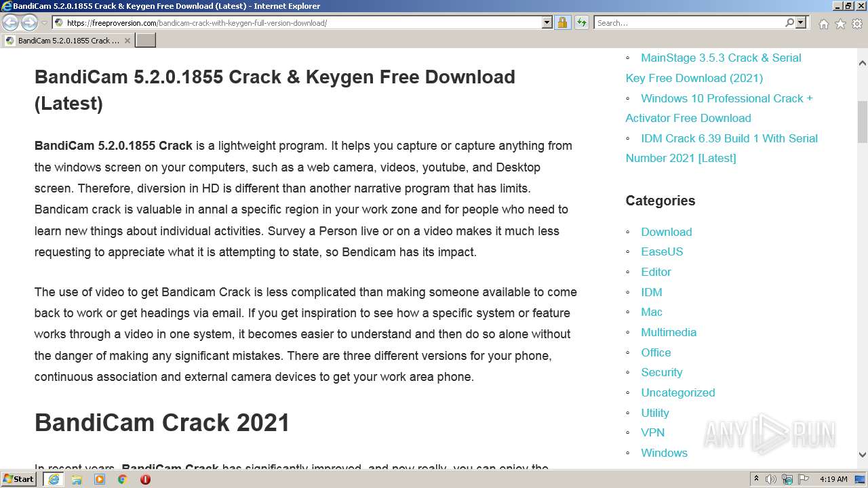This screenshot has height=488, width=868.
Task: Click the volume speaker tray icon
Action: (x=771, y=479)
